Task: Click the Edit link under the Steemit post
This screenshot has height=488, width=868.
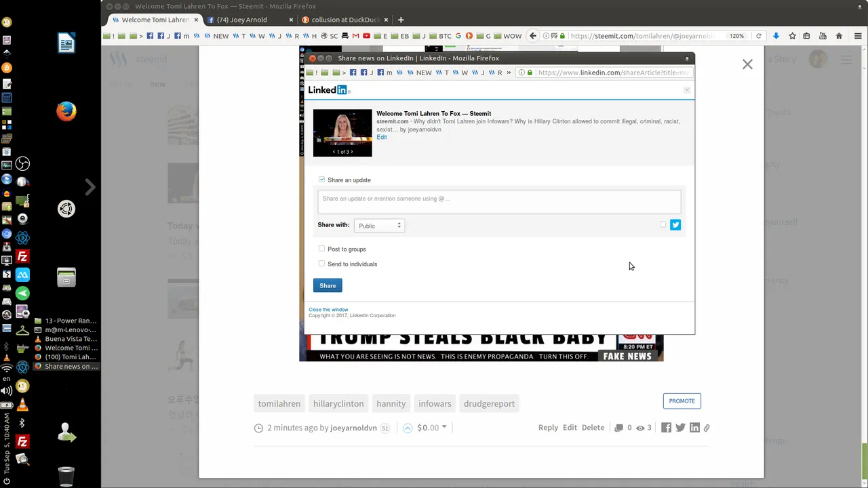Action: pos(570,428)
